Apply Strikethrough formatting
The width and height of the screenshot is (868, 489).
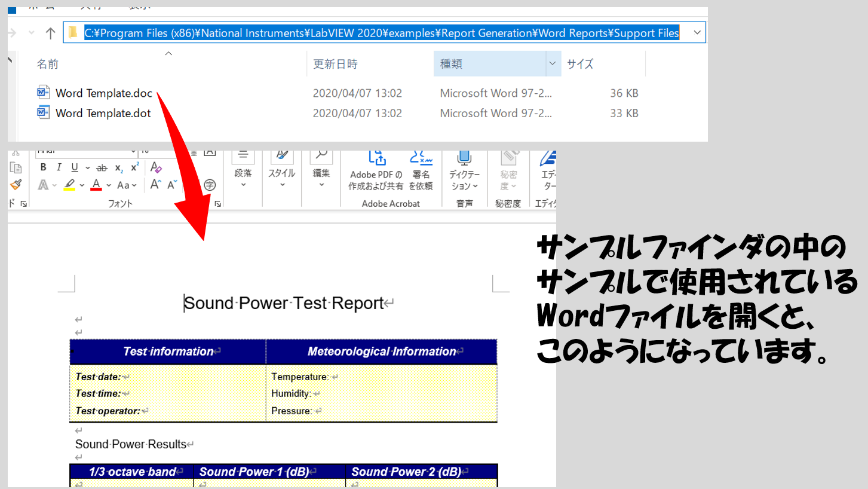coord(102,168)
